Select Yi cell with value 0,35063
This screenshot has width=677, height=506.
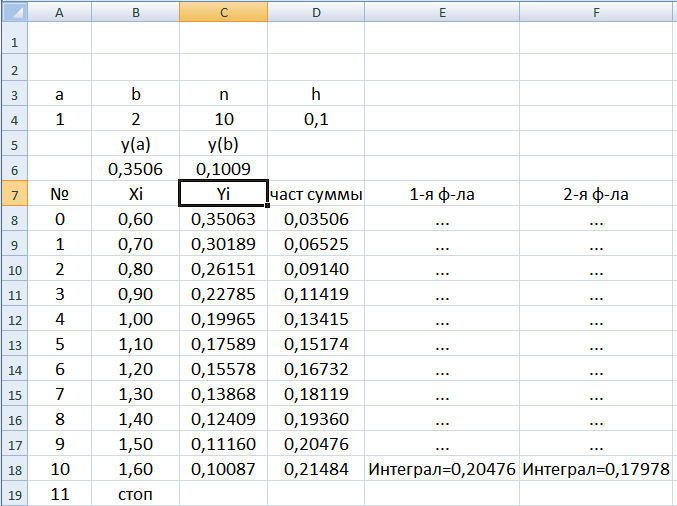point(224,219)
